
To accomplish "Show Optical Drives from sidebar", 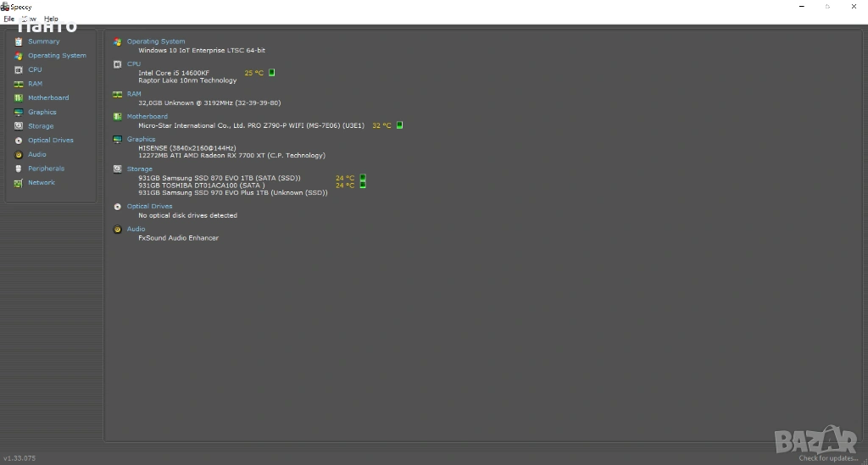I will (x=51, y=140).
